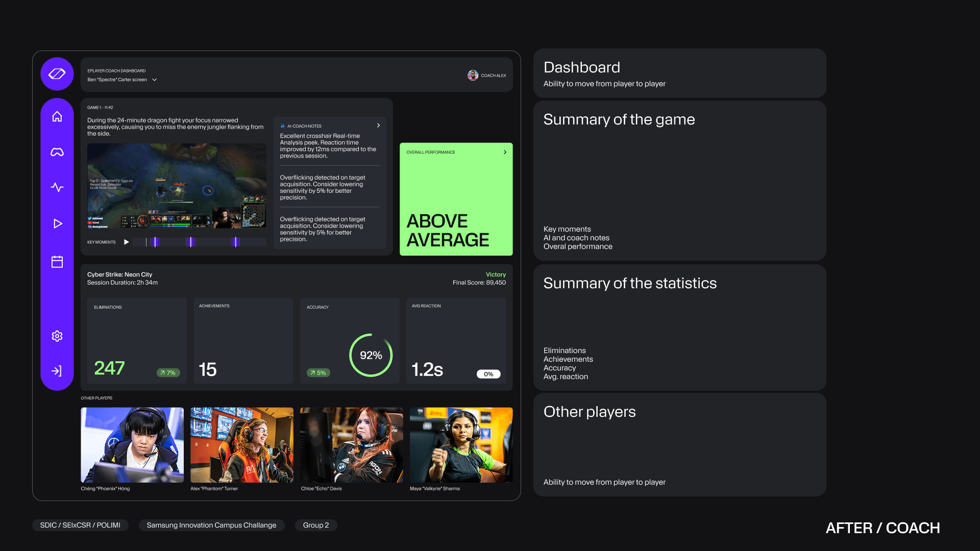Click the Group 2 tag

point(315,525)
